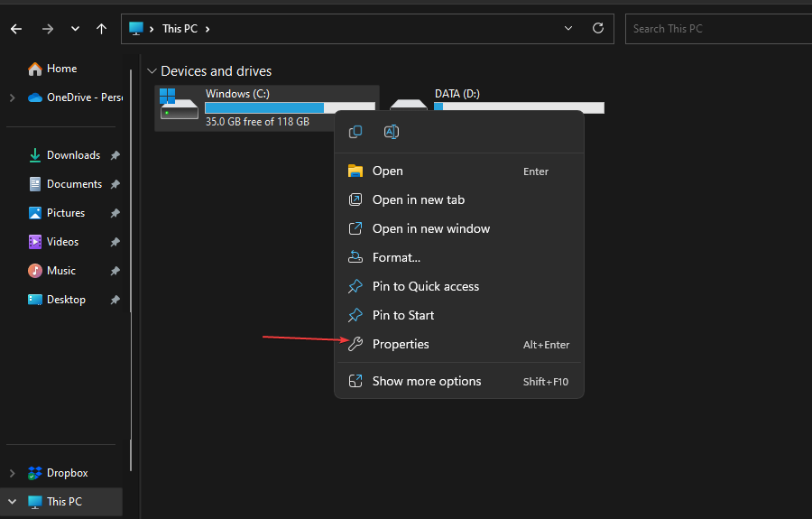Open the Pictures folder in sidebar

(x=65, y=213)
